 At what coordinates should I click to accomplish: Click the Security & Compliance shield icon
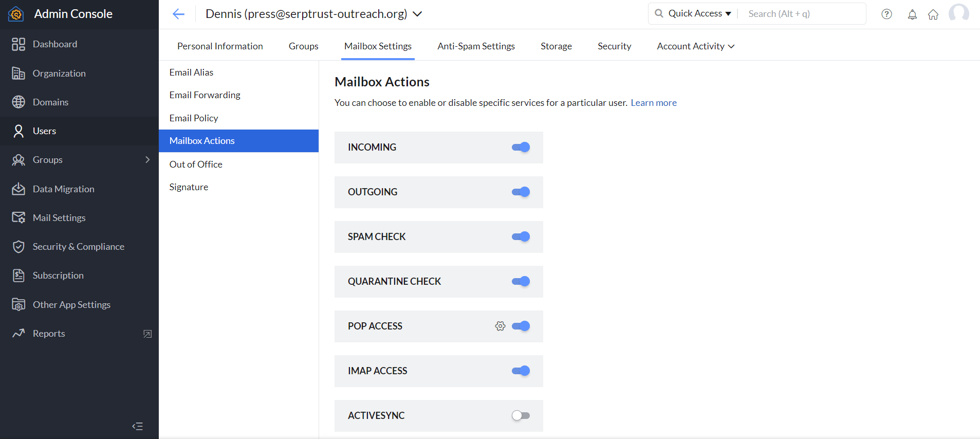point(19,247)
